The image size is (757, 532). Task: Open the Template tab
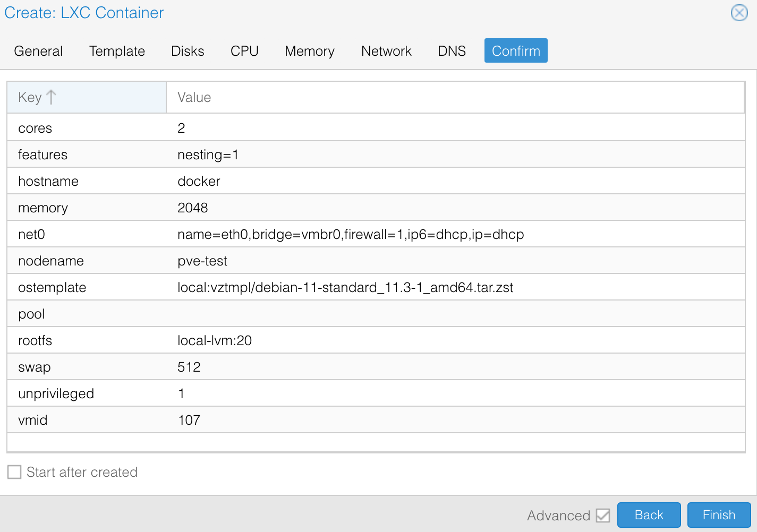[x=116, y=50]
